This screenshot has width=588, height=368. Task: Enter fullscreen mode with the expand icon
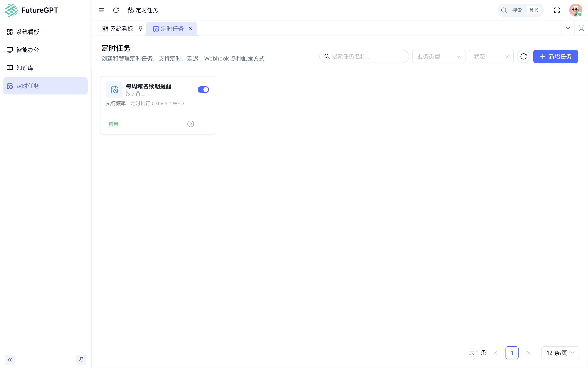(x=557, y=10)
